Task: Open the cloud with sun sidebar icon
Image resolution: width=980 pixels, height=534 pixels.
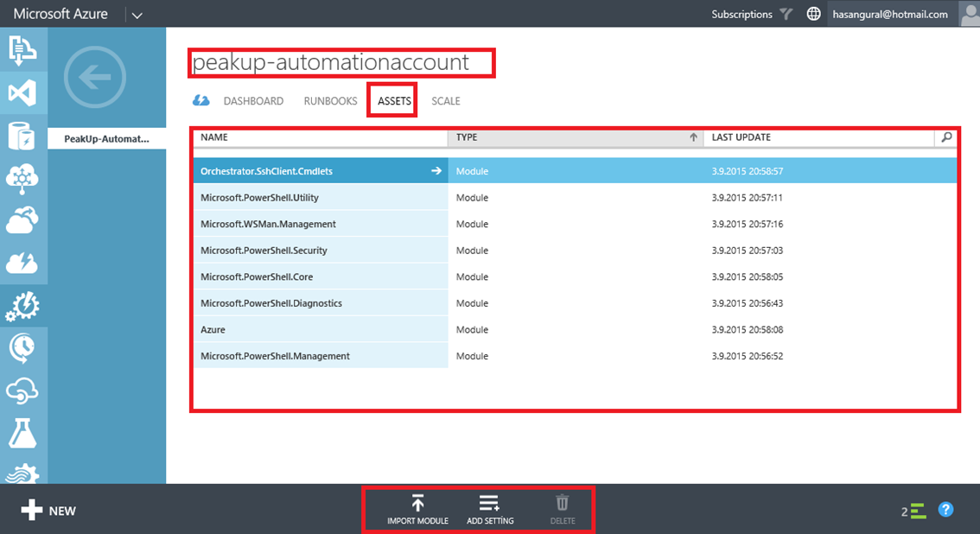Action: point(22,220)
